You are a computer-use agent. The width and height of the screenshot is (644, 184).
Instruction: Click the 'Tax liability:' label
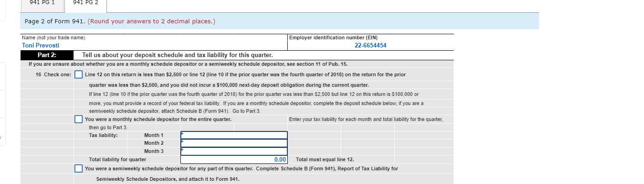[103, 135]
